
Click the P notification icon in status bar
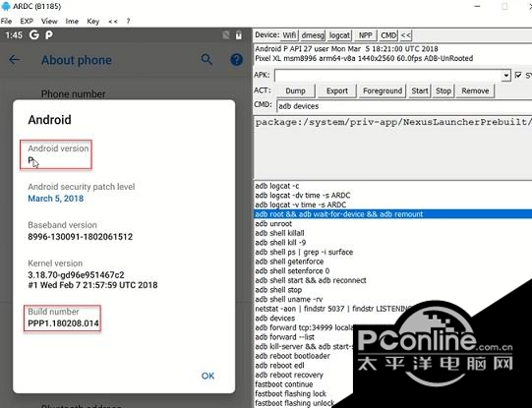(x=49, y=35)
